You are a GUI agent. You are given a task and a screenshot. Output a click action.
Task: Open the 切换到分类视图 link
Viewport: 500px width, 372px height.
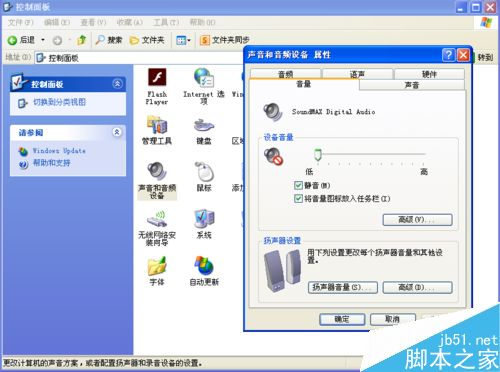tap(59, 102)
